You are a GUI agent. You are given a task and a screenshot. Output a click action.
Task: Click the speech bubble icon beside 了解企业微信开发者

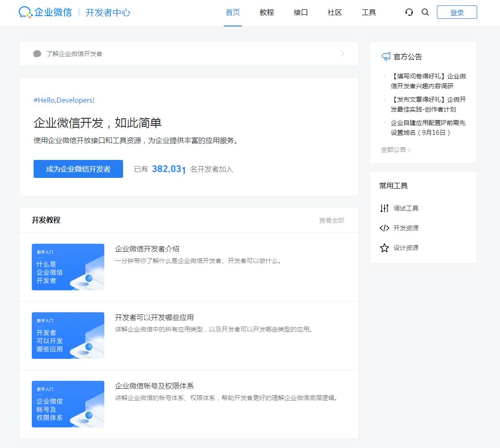click(37, 54)
